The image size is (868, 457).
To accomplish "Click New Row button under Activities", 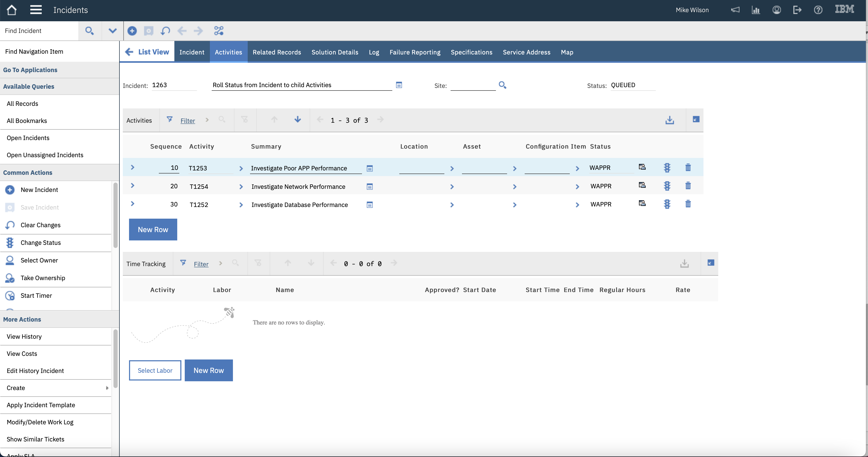I will click(153, 229).
